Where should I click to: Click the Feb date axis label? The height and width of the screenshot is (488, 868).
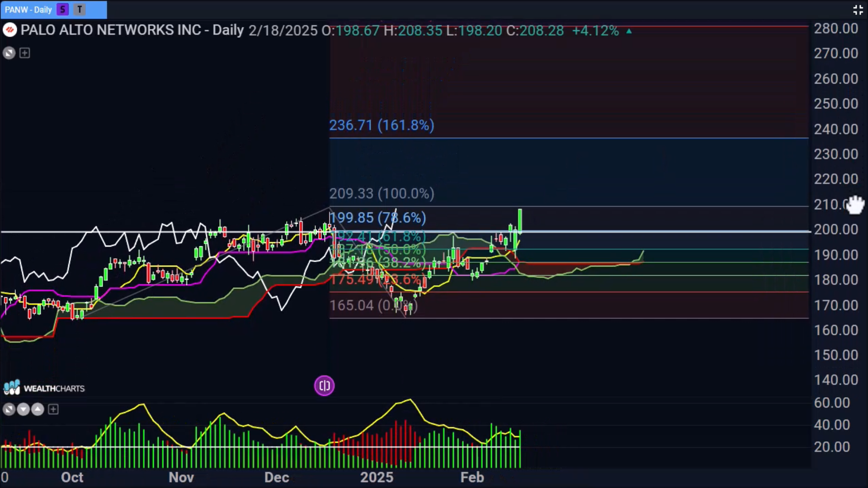(472, 478)
